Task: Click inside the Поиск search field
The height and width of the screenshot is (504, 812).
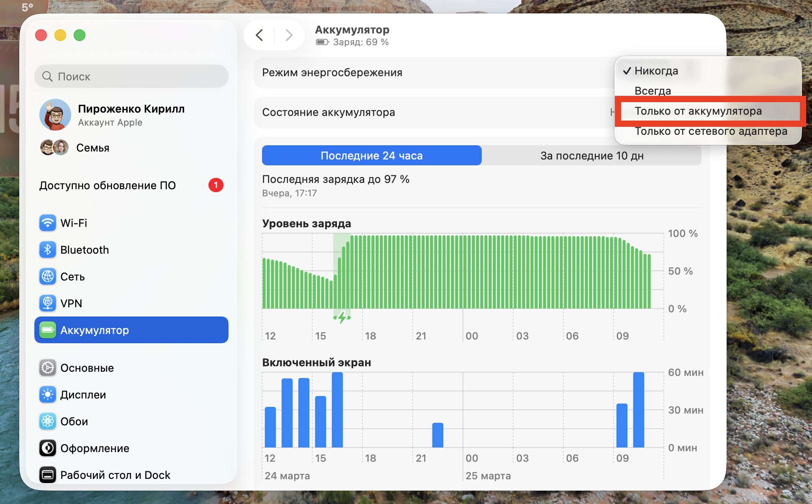Action: pyautogui.click(x=131, y=77)
